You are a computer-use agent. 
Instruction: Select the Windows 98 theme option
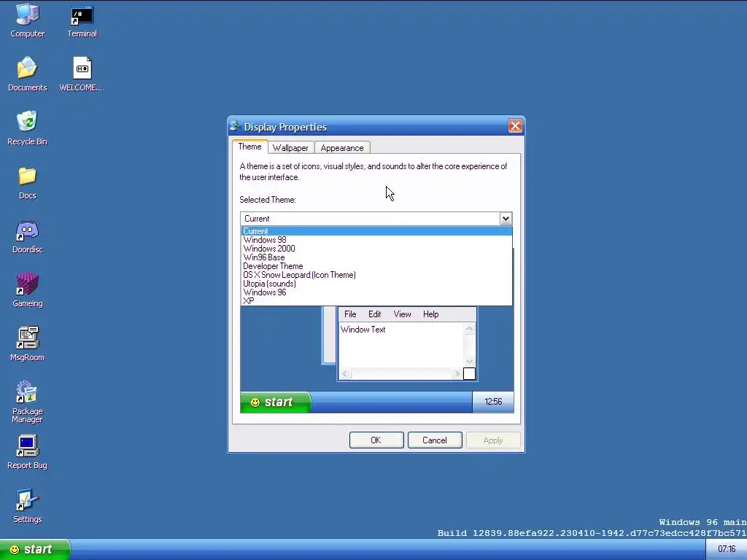coord(376,239)
